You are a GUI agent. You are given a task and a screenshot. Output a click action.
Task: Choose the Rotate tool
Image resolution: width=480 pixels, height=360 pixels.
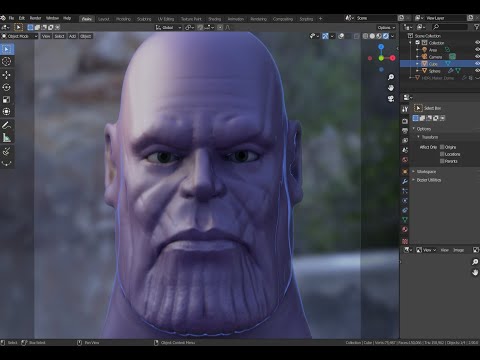6,87
